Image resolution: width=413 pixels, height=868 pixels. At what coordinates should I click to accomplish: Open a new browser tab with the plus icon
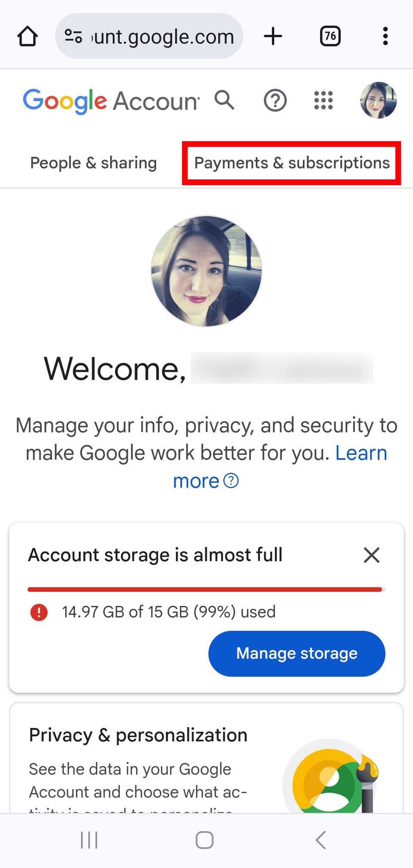(x=273, y=36)
